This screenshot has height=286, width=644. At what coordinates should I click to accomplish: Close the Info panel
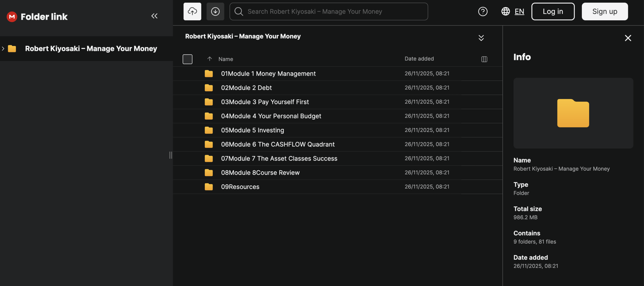(628, 38)
